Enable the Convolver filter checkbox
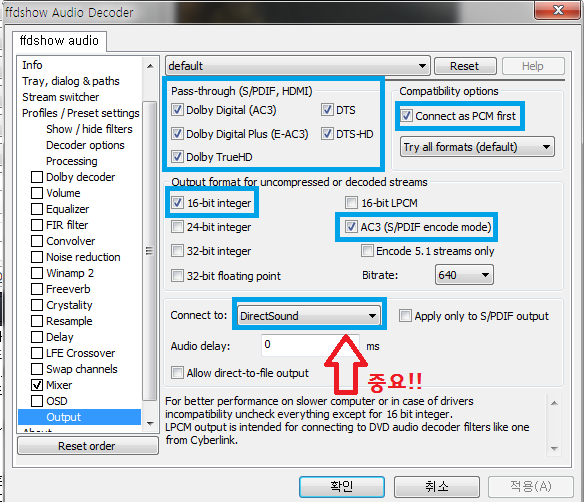This screenshot has height=502, width=584. pyautogui.click(x=37, y=241)
